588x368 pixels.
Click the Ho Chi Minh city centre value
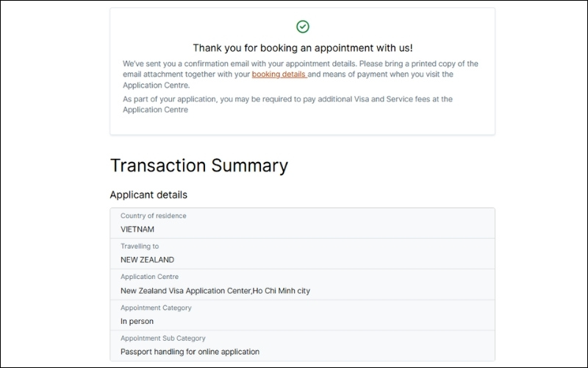[215, 291]
